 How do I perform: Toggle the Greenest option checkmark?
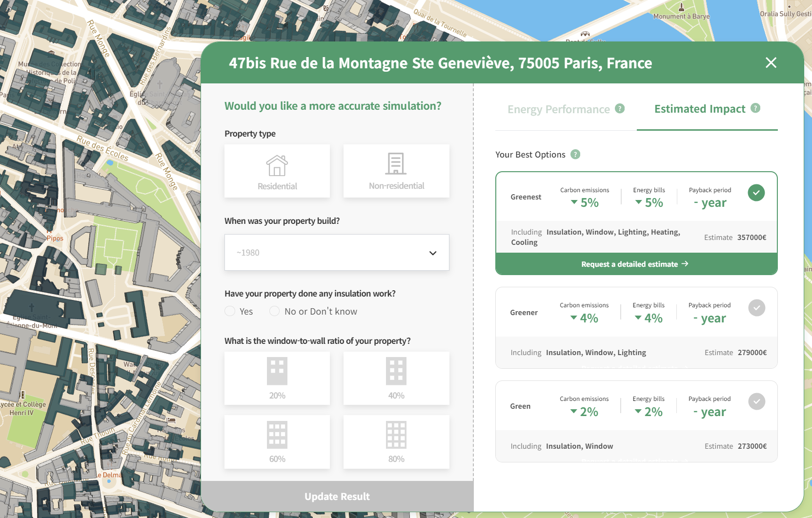[x=756, y=193]
